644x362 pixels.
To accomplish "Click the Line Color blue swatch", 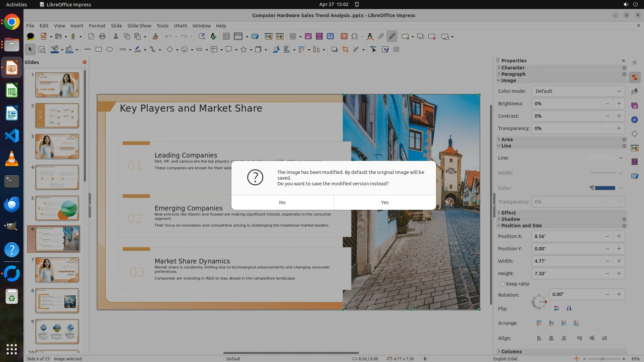I will point(605,188).
